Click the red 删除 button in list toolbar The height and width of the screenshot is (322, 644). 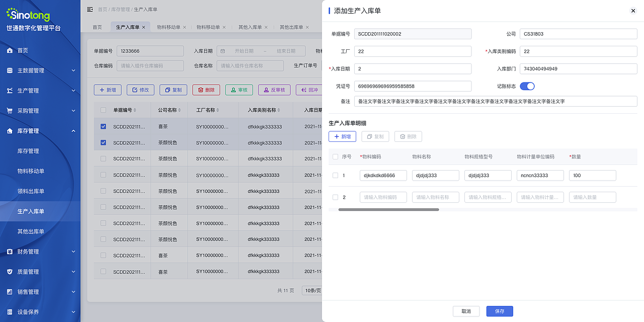206,90
